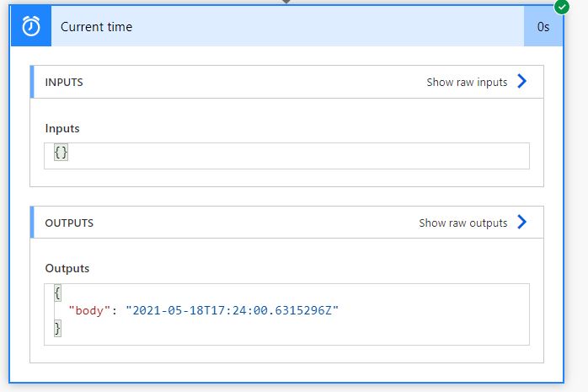The width and height of the screenshot is (588, 392).
Task: Open the Show raw outputs link
Action: 463,223
